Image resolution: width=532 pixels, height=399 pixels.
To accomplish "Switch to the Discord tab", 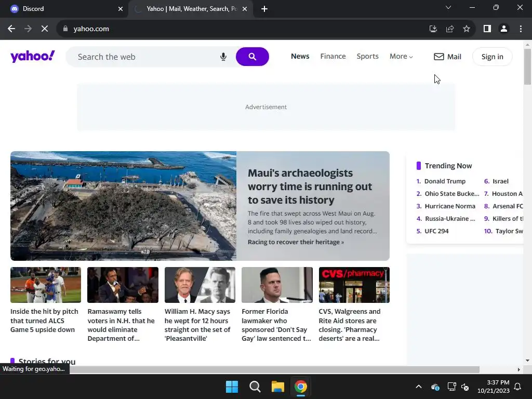I will coord(64,9).
